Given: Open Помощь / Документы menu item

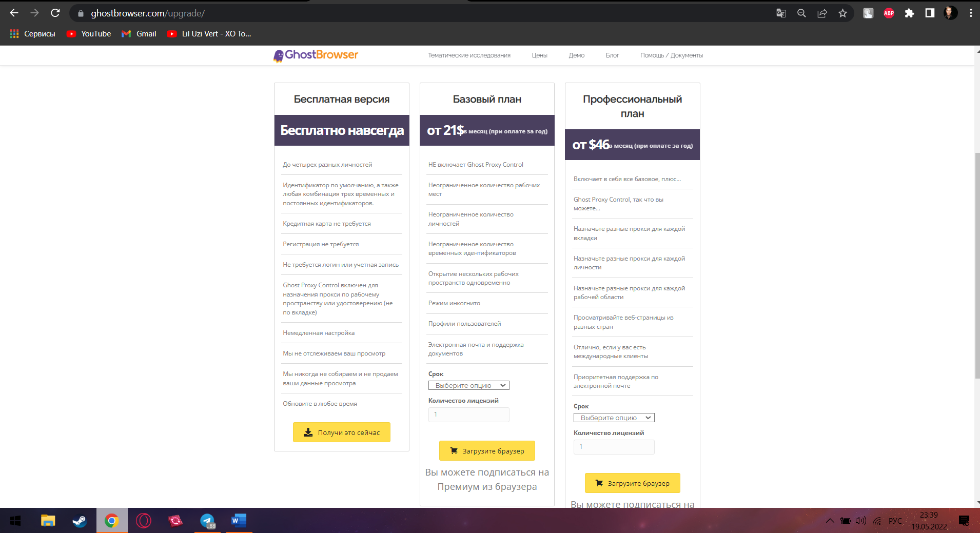Looking at the screenshot, I should click(672, 55).
